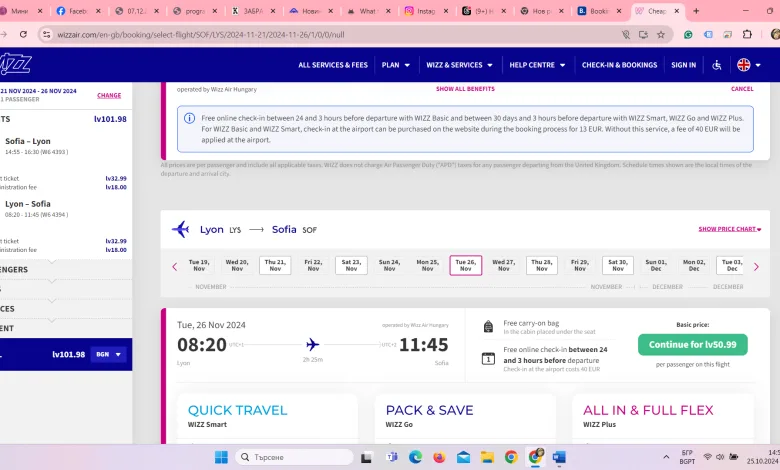The width and height of the screenshot is (780, 470).
Task: Select Thu 28, Nov return date
Action: pyautogui.click(x=542, y=265)
